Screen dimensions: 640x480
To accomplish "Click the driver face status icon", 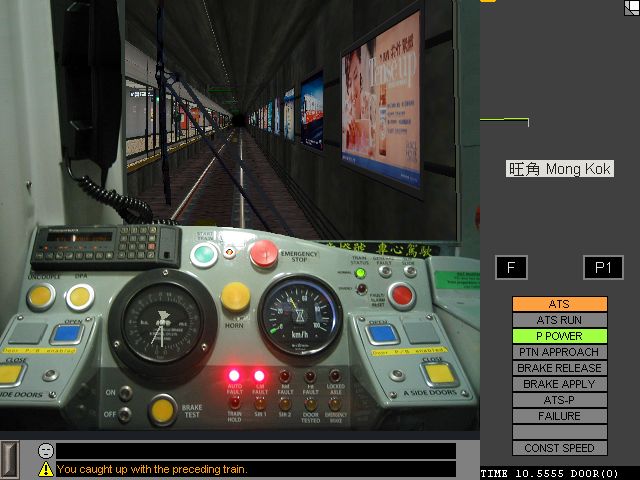I will (x=46, y=451).
